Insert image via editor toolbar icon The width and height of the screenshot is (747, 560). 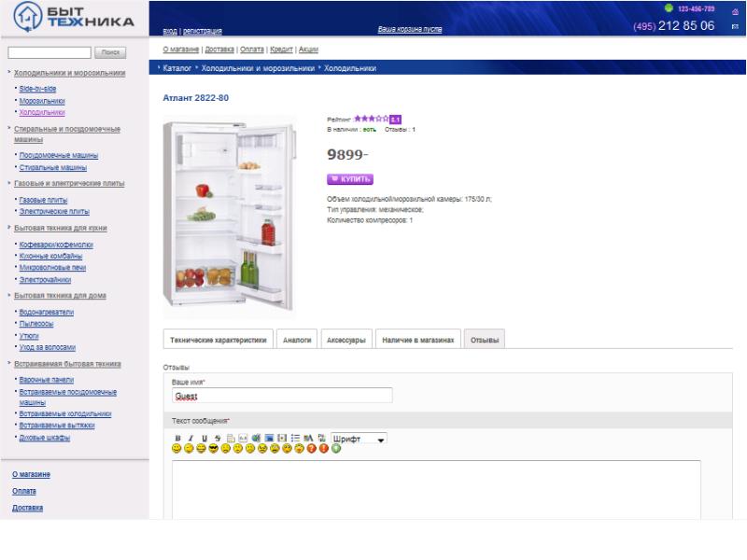[269, 438]
